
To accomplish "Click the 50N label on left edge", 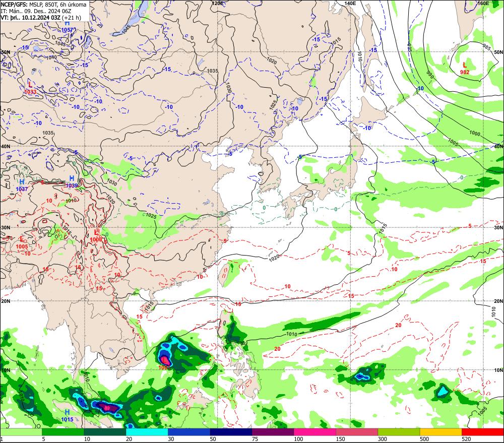I will click(6, 52).
